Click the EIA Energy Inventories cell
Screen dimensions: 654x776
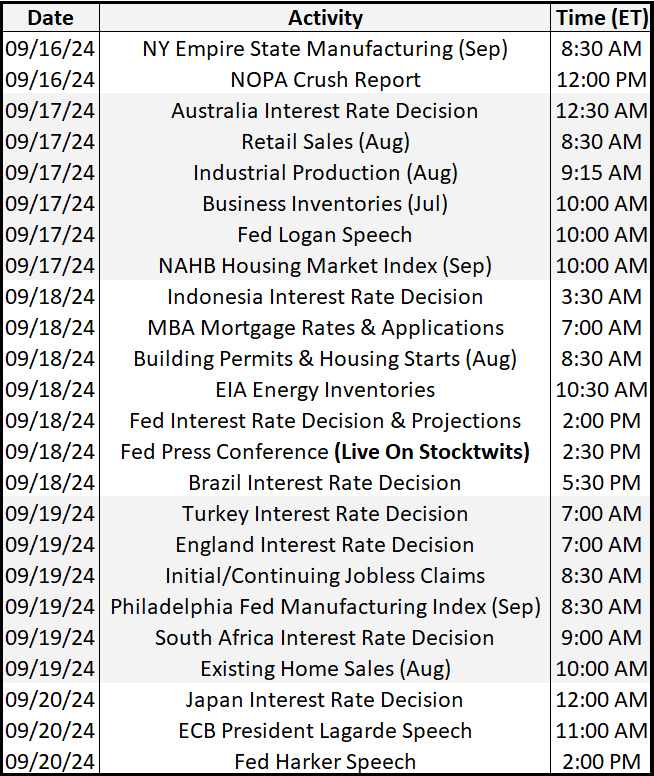click(x=325, y=390)
